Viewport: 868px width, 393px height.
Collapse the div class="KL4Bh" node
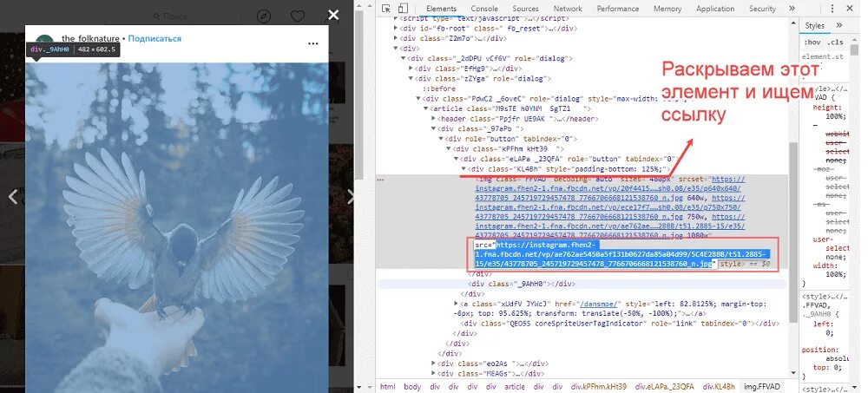click(464, 169)
